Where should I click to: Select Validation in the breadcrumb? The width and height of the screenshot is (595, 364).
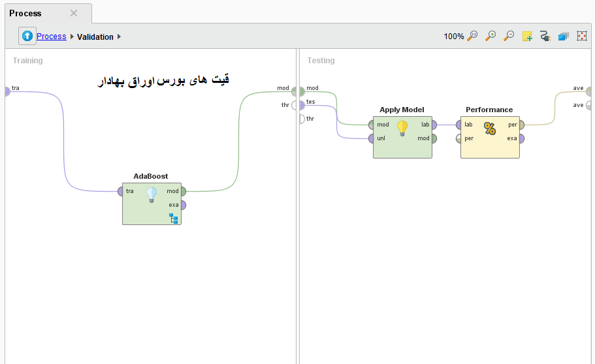95,37
